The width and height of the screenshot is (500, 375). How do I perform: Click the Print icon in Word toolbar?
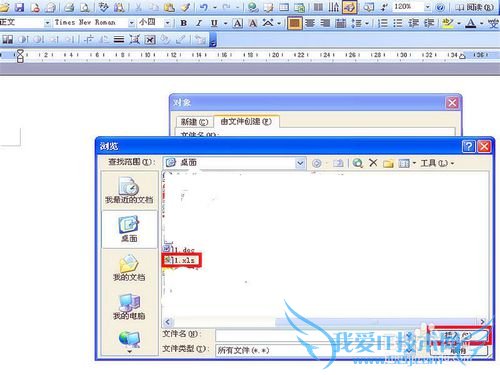pos(69,7)
